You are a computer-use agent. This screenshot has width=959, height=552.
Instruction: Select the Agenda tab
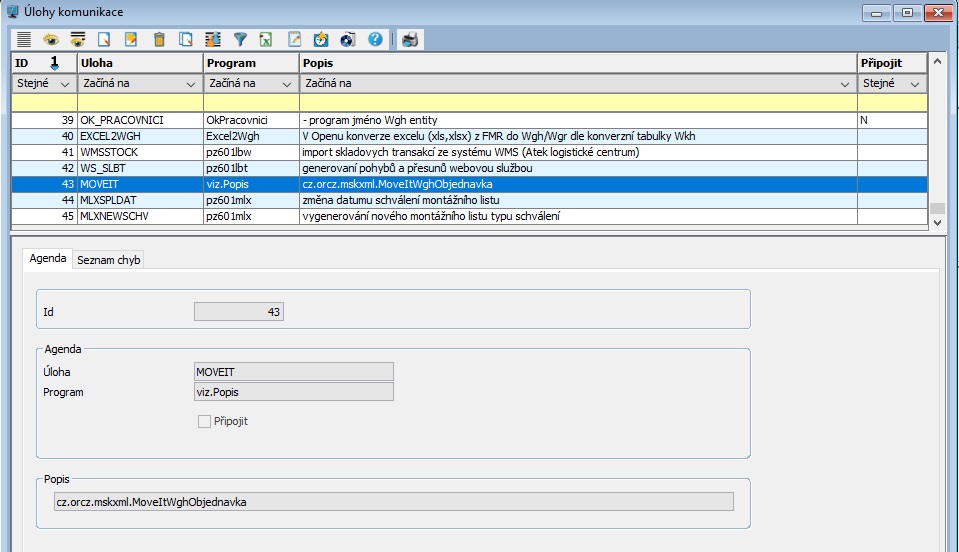[x=47, y=259]
